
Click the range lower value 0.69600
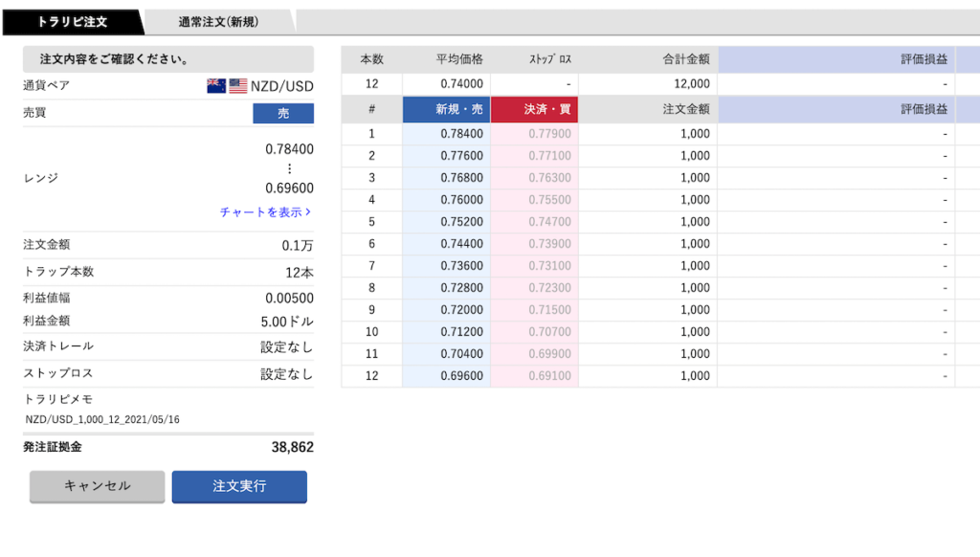tap(289, 189)
